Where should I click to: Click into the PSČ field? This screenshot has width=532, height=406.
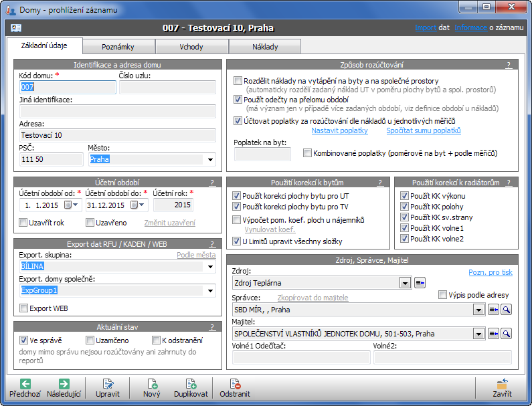click(x=52, y=159)
